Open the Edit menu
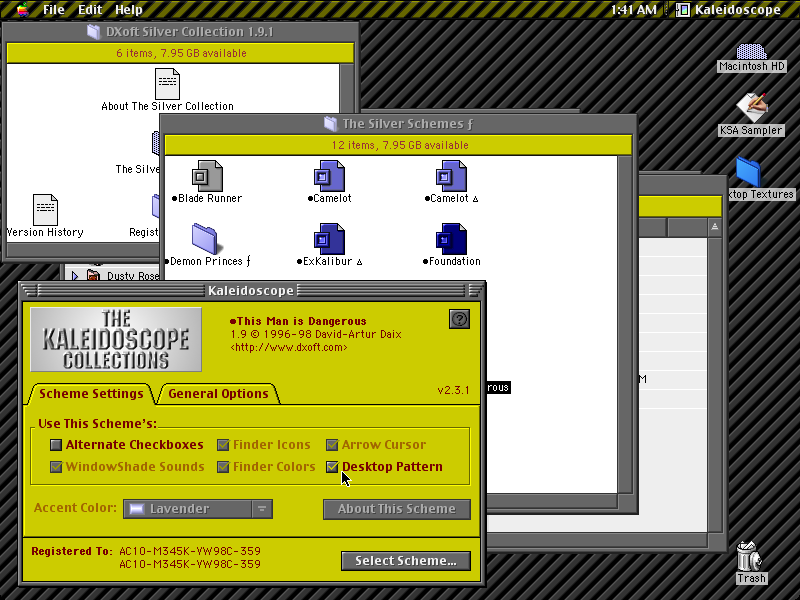800x600 pixels. click(90, 9)
